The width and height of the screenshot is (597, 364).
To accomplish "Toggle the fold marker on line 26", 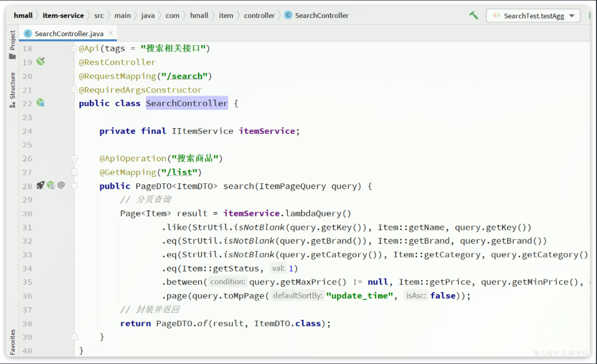I will [74, 158].
